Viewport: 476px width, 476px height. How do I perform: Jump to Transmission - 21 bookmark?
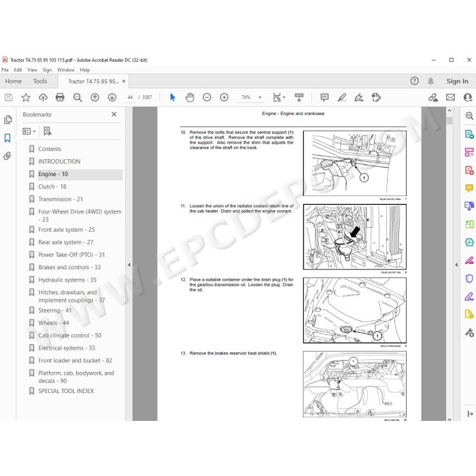[61, 199]
